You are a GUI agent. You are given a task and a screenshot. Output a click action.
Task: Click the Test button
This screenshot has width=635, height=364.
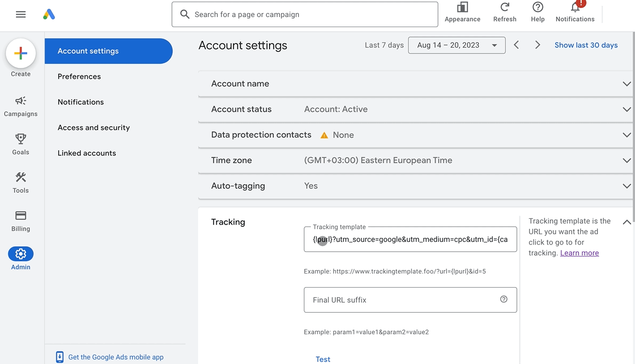point(323,359)
